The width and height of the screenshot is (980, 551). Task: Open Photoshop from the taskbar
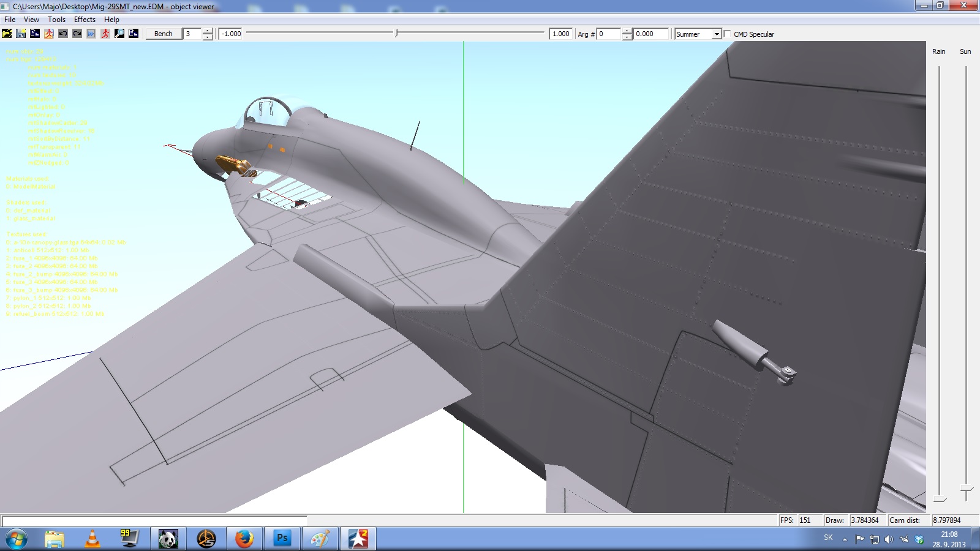click(x=282, y=539)
